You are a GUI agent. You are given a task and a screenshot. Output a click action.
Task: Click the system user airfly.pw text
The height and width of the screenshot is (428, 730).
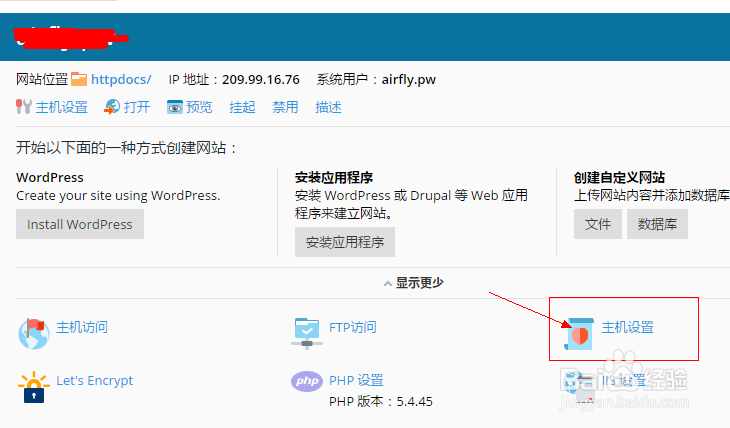pos(409,80)
